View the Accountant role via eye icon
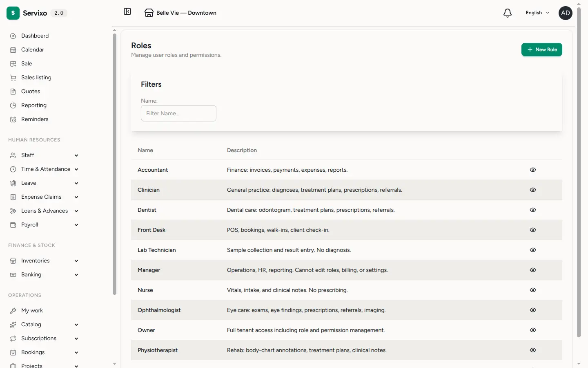The height and width of the screenshot is (368, 588). point(533,170)
